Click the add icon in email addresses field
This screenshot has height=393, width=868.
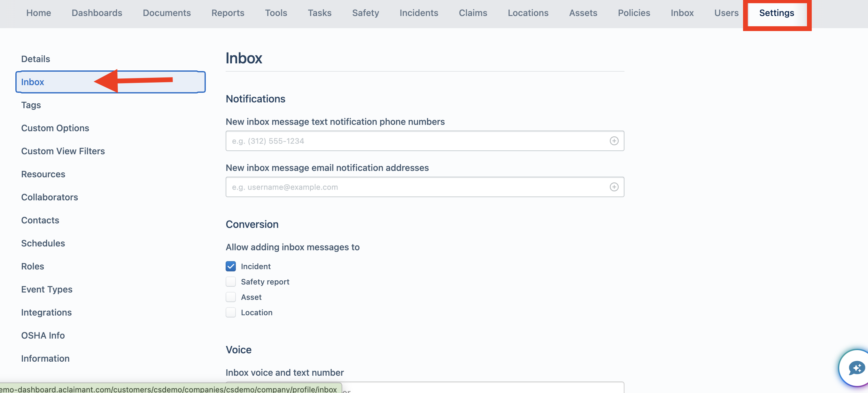[614, 187]
